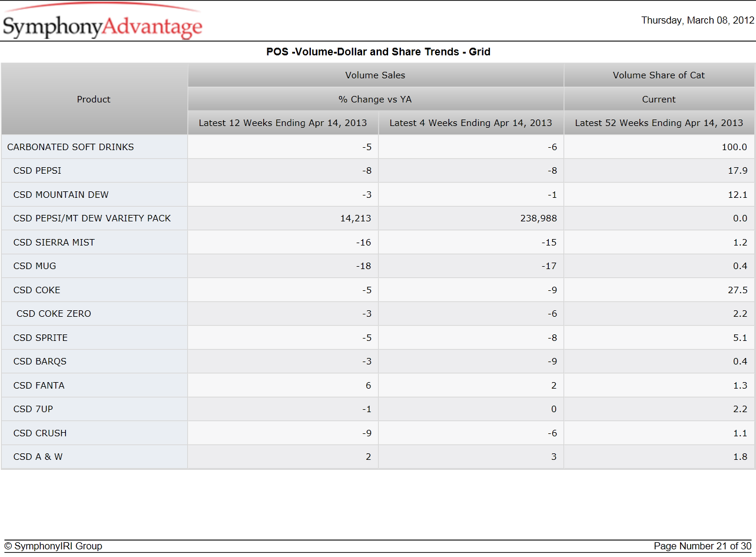The image size is (756, 557).
Task: Click Latest 52 Weeks Ending Apr 14, 2013 header
Action: coord(659,122)
